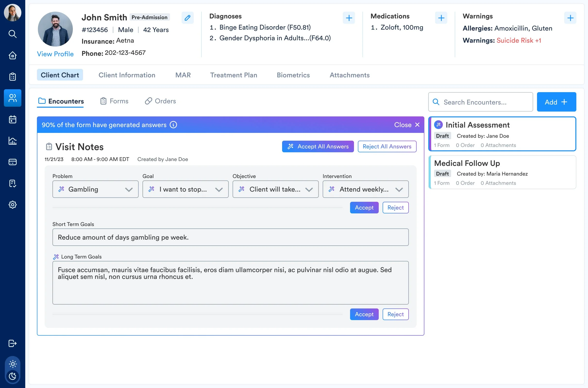Viewport: 588px width, 388px height.
Task: Open the calendar icon in sidebar
Action: click(12, 120)
